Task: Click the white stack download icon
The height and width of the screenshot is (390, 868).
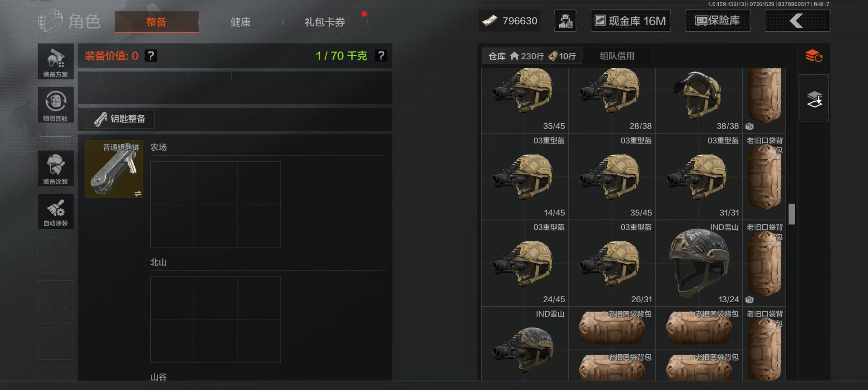Action: [x=814, y=99]
